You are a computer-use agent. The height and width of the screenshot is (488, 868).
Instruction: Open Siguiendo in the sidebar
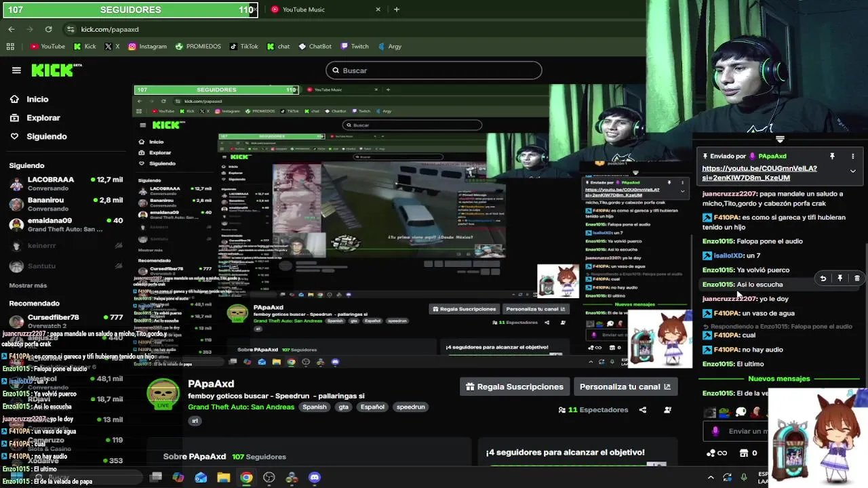(38, 136)
